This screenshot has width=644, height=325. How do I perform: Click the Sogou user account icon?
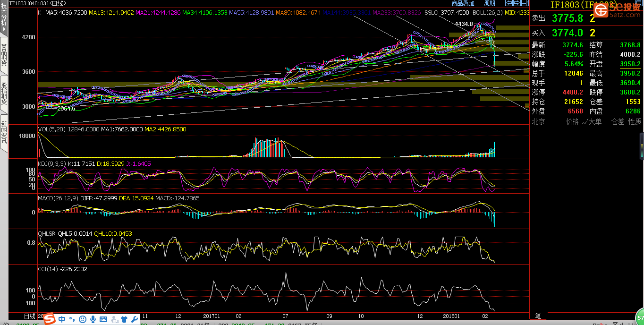[114, 320]
